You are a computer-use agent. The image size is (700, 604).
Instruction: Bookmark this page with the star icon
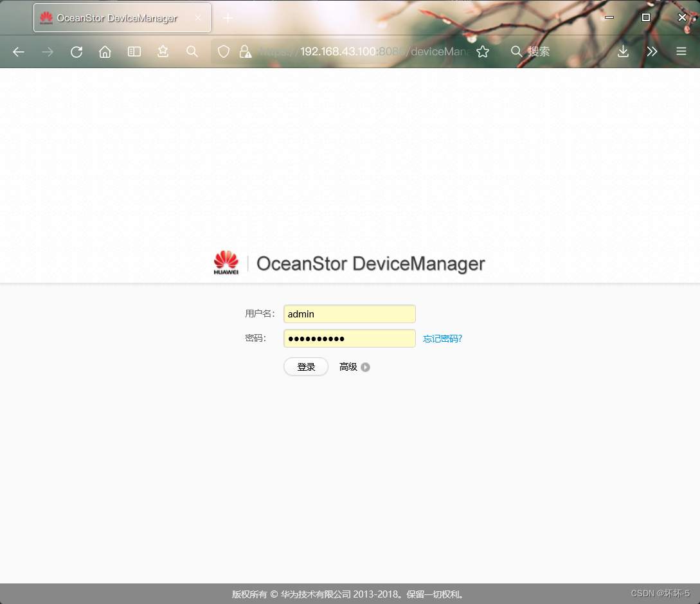click(x=483, y=52)
